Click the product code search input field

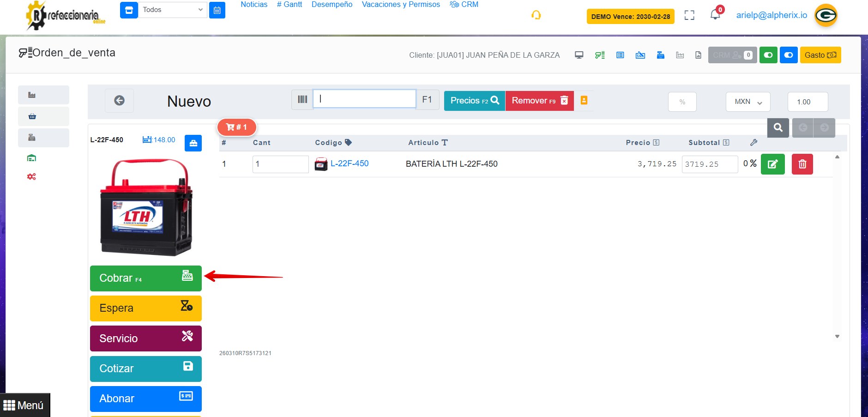[364, 99]
